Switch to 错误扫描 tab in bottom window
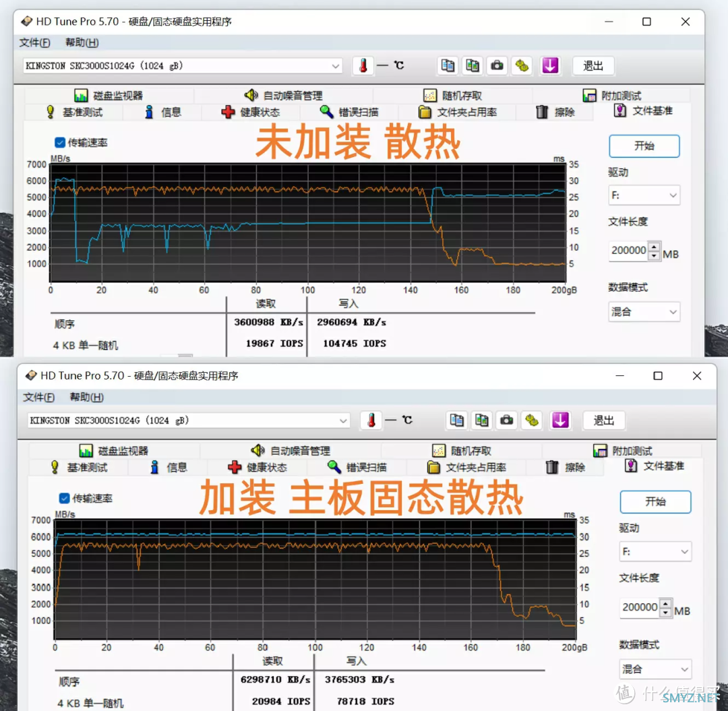 (x=357, y=467)
